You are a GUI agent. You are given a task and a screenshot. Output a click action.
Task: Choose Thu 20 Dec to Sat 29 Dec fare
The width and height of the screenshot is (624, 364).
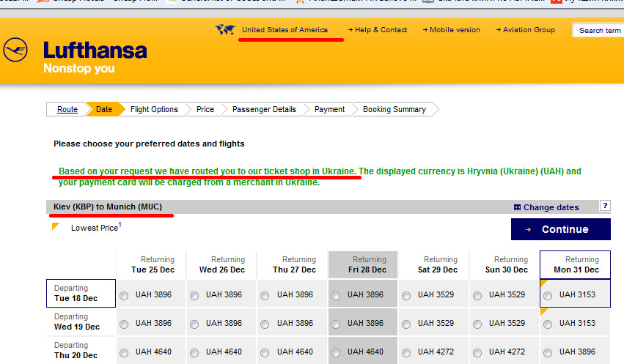(406, 352)
